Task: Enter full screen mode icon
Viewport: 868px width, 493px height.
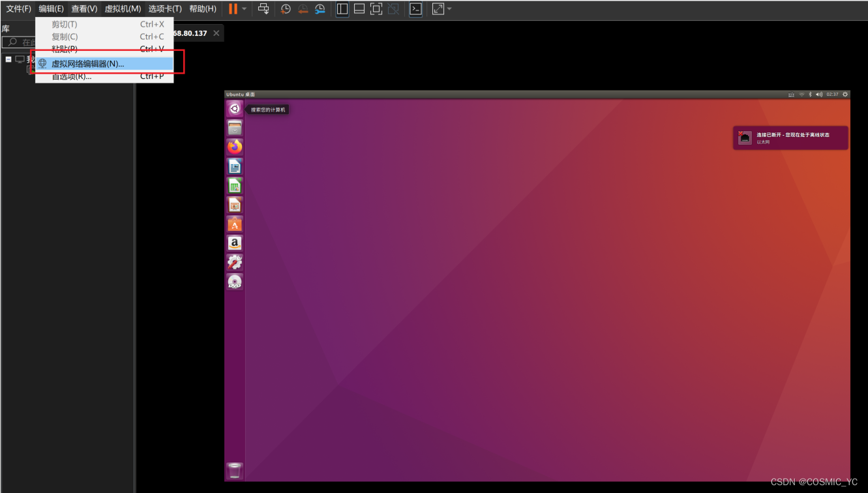Action: coord(376,9)
